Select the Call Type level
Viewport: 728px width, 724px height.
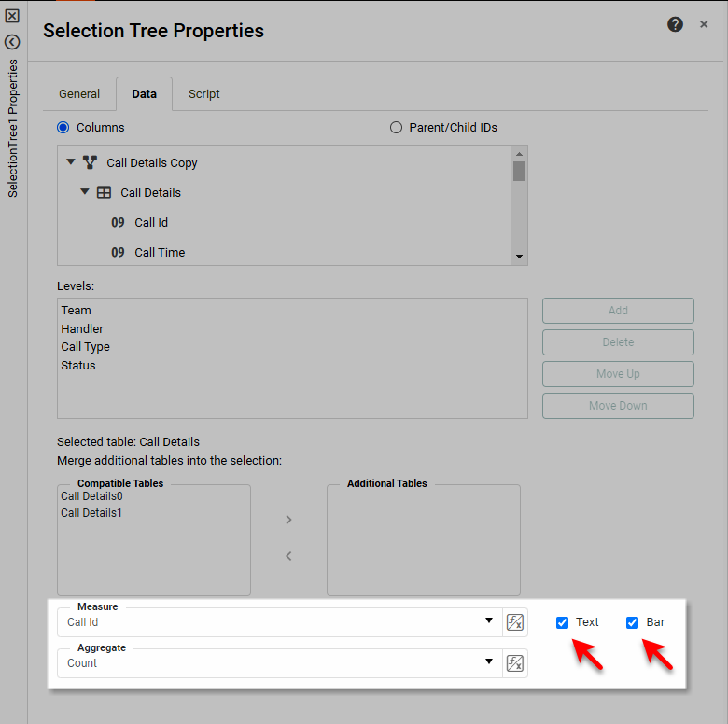click(x=86, y=347)
